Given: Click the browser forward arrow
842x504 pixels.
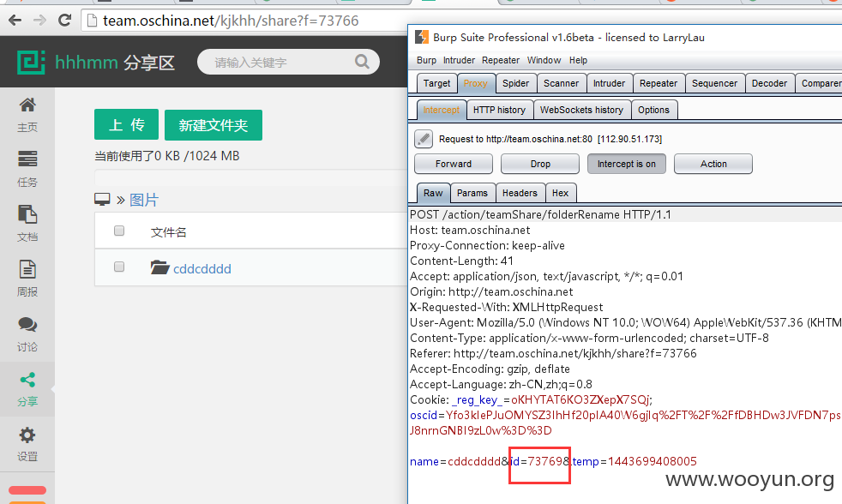Looking at the screenshot, I should click(39, 21).
